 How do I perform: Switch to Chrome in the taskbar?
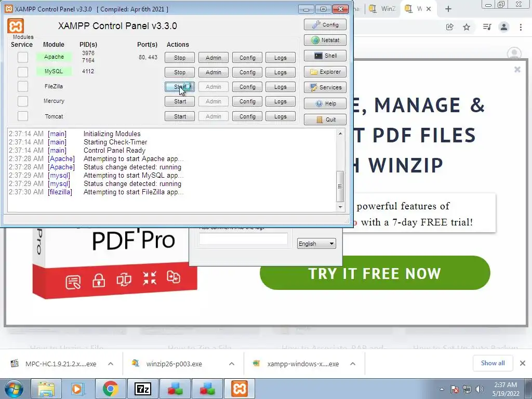(x=110, y=389)
